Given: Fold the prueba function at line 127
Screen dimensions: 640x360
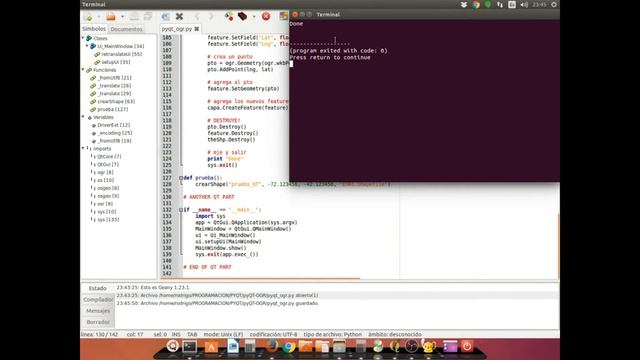Looking at the screenshot, I should 181,178.
